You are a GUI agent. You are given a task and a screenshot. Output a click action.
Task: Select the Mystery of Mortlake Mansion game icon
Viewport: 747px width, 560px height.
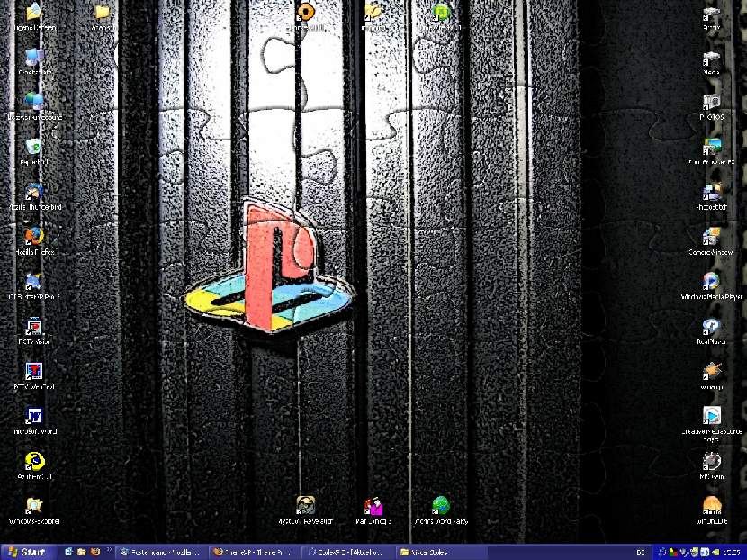coord(305,510)
